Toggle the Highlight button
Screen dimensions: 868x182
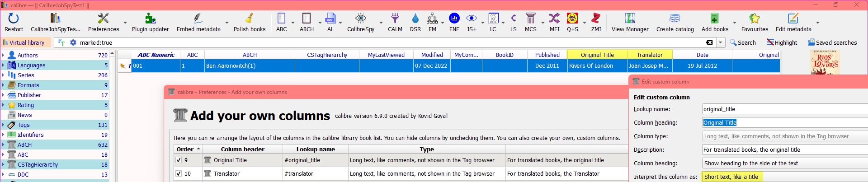(x=782, y=42)
